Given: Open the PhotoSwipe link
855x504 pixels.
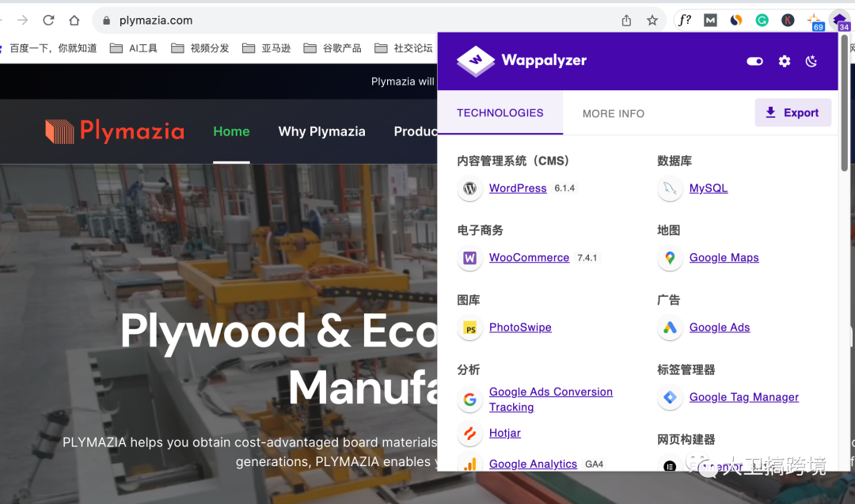Looking at the screenshot, I should click(x=520, y=327).
